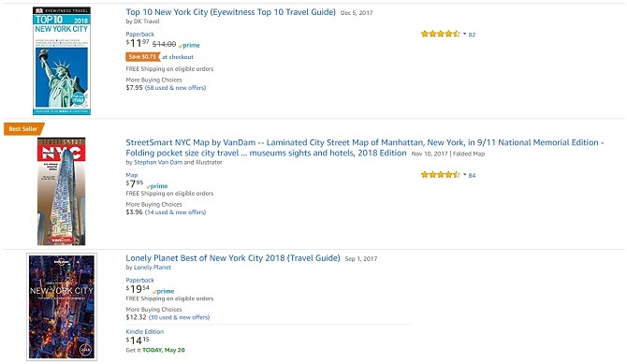627x364 pixels.
Task: Click star rating of Top 10 guide
Action: tap(440, 34)
